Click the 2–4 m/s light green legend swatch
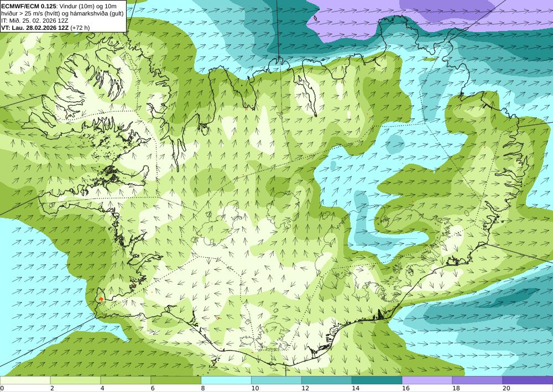 click(75, 380)
